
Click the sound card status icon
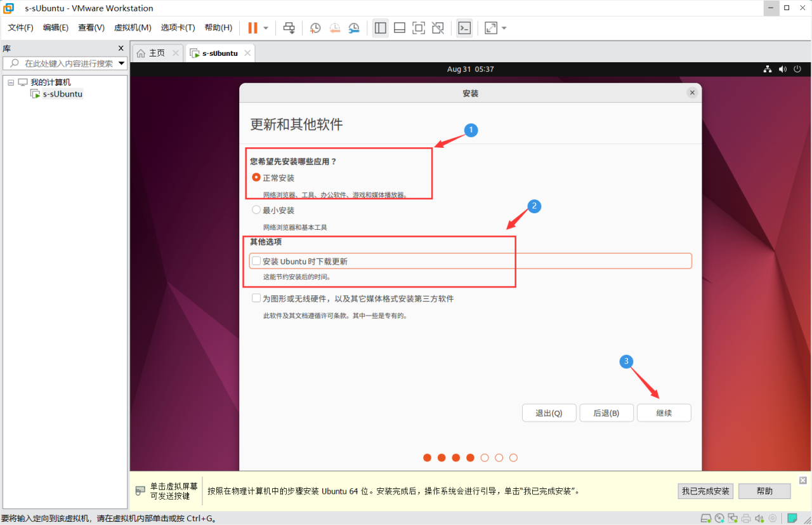(x=760, y=518)
